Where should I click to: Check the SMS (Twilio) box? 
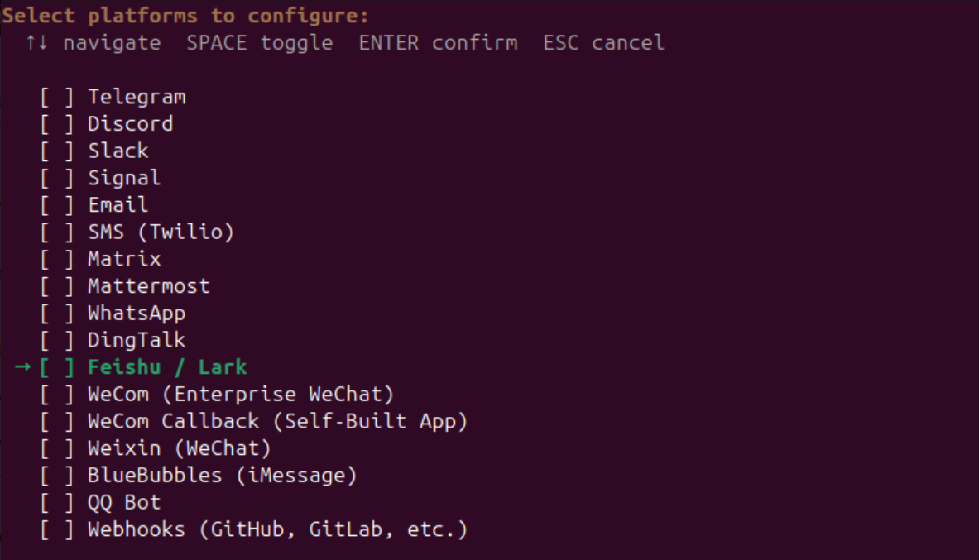[x=57, y=232]
